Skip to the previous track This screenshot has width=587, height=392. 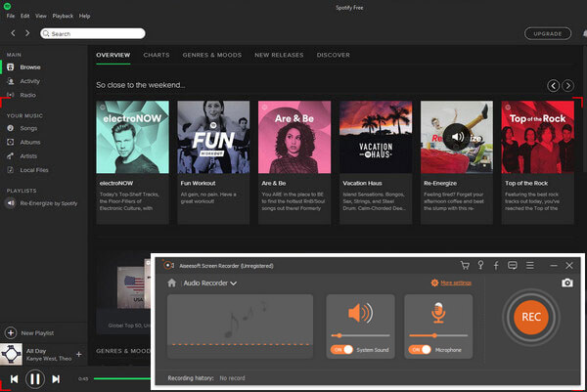coord(15,379)
